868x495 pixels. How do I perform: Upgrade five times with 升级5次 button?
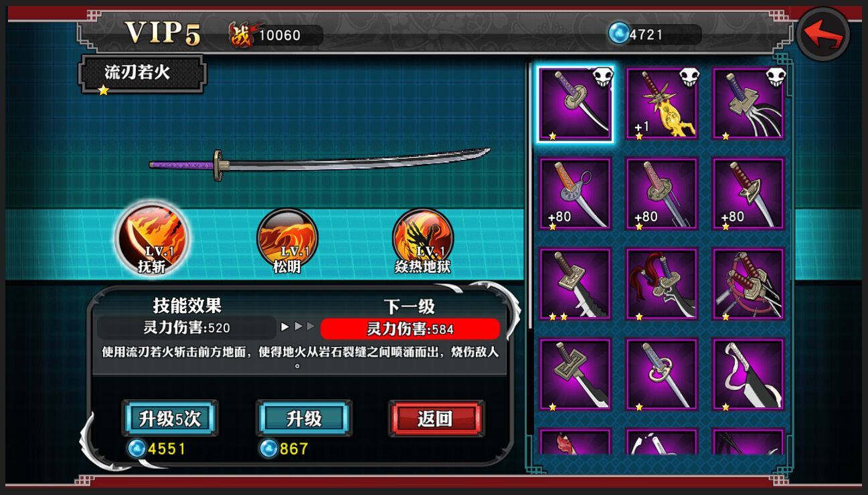(170, 419)
